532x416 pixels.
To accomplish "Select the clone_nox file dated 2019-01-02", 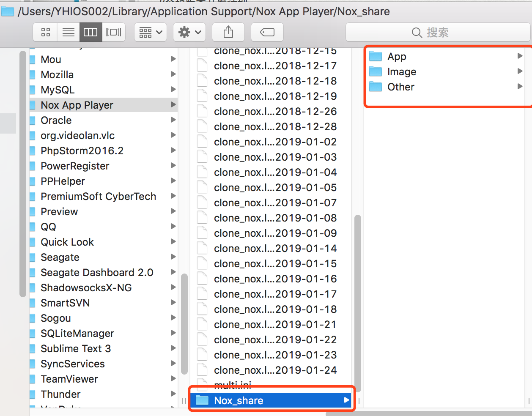I will click(x=271, y=142).
